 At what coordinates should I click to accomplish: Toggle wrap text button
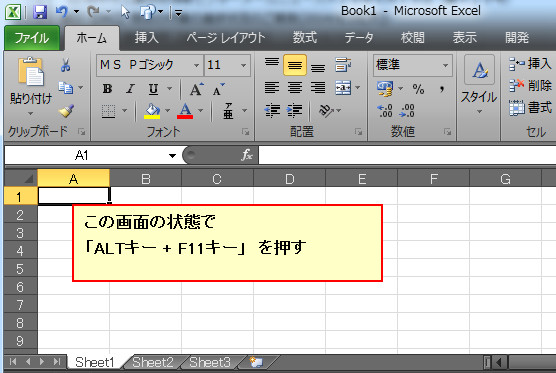pyautogui.click(x=343, y=65)
